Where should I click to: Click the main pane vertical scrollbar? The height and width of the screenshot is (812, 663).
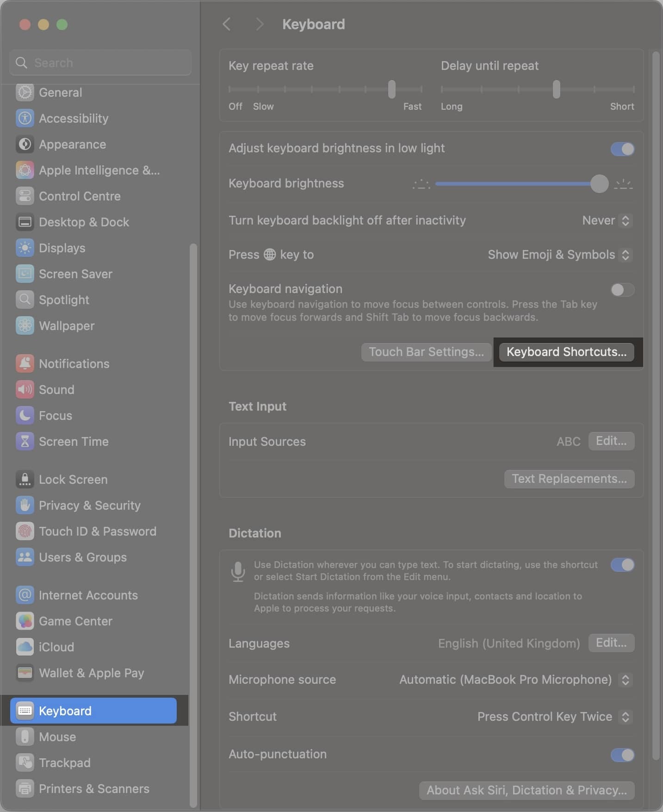[x=655, y=406]
